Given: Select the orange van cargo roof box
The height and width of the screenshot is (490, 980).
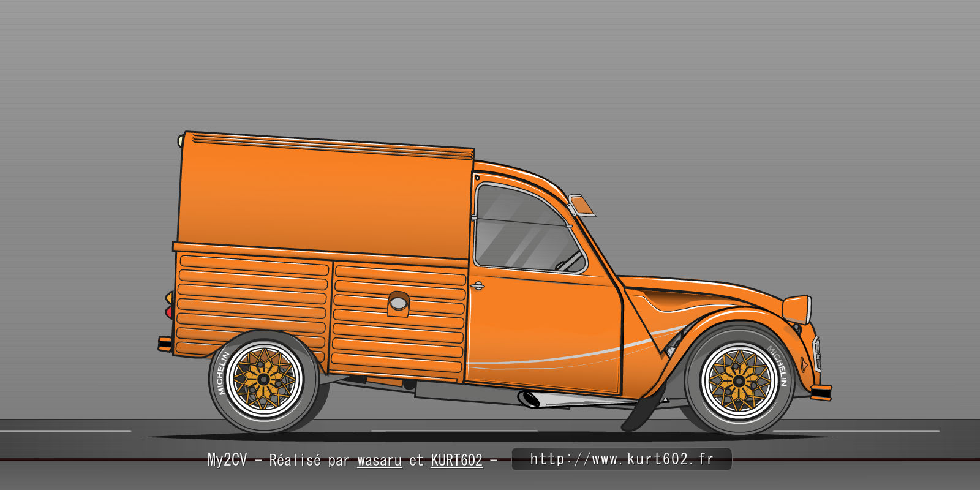Looking at the screenshot, I should (325, 196).
